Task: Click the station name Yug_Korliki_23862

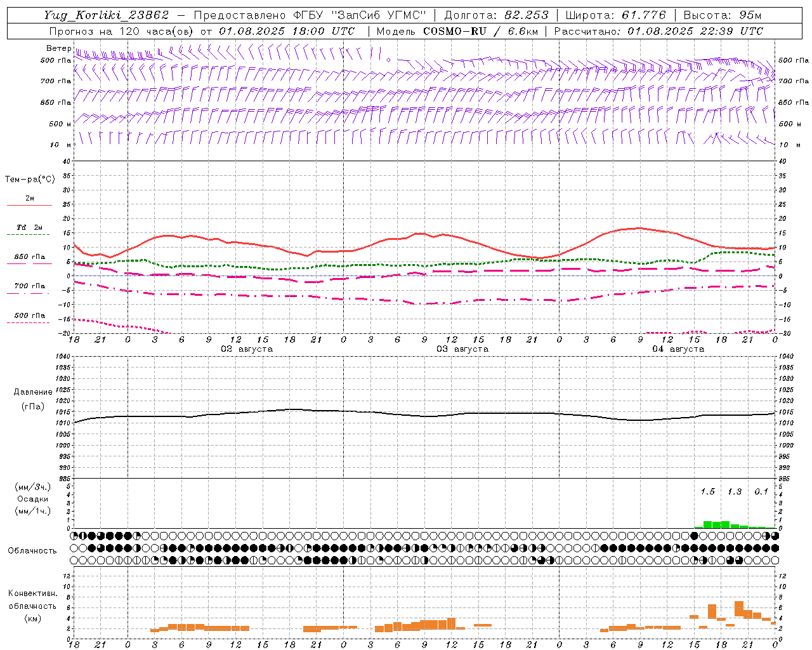Action: point(107,15)
